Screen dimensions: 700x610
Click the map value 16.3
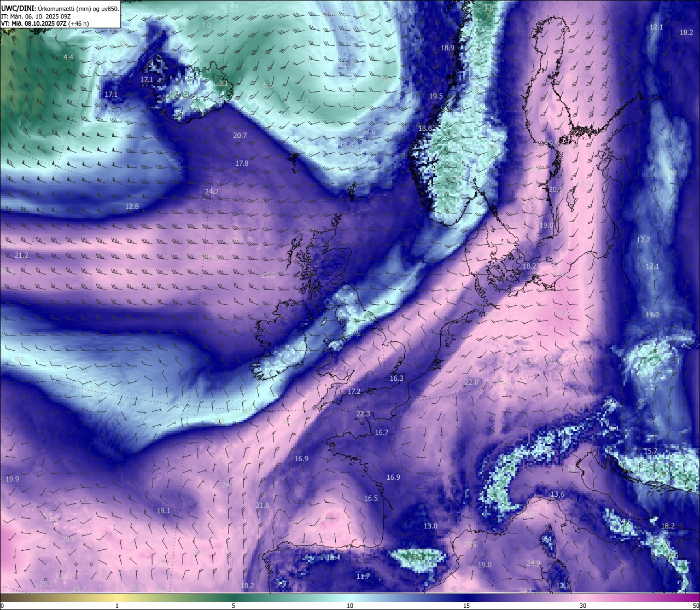click(x=396, y=379)
